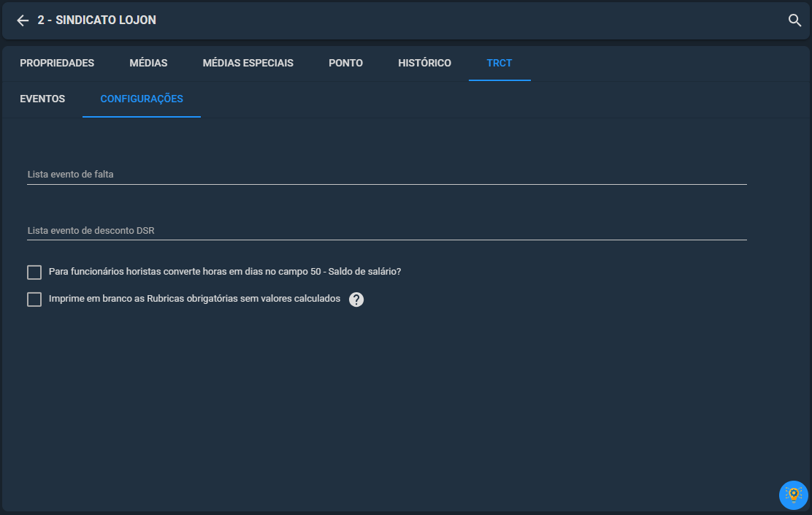Click the Lista evento de falta field
The width and height of the screenshot is (812, 515).
point(387,175)
